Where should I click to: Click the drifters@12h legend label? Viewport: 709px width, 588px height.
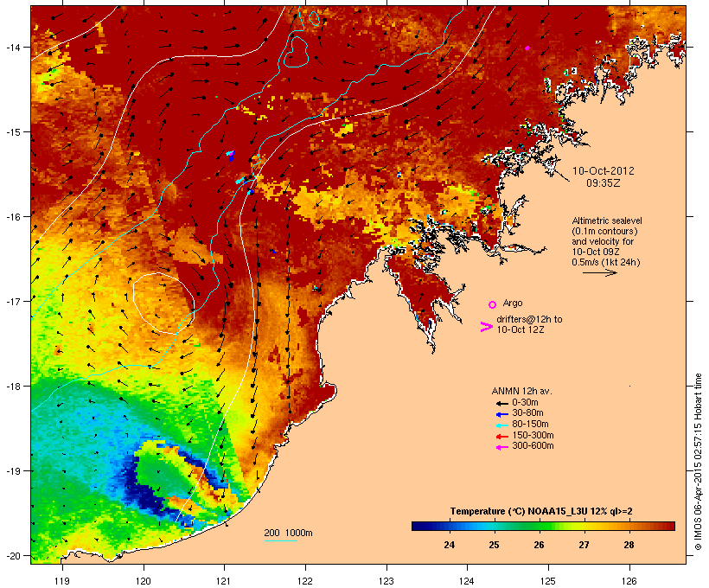pos(529,324)
